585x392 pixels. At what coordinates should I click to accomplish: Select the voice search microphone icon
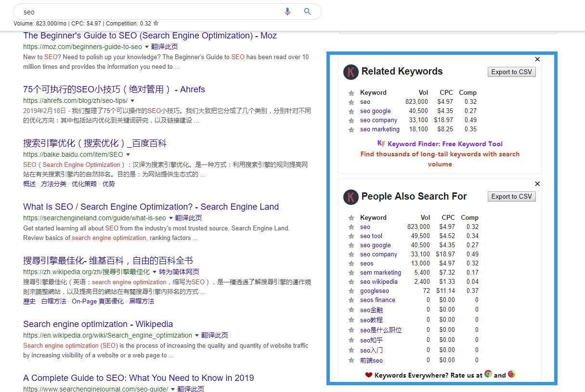[x=287, y=12]
